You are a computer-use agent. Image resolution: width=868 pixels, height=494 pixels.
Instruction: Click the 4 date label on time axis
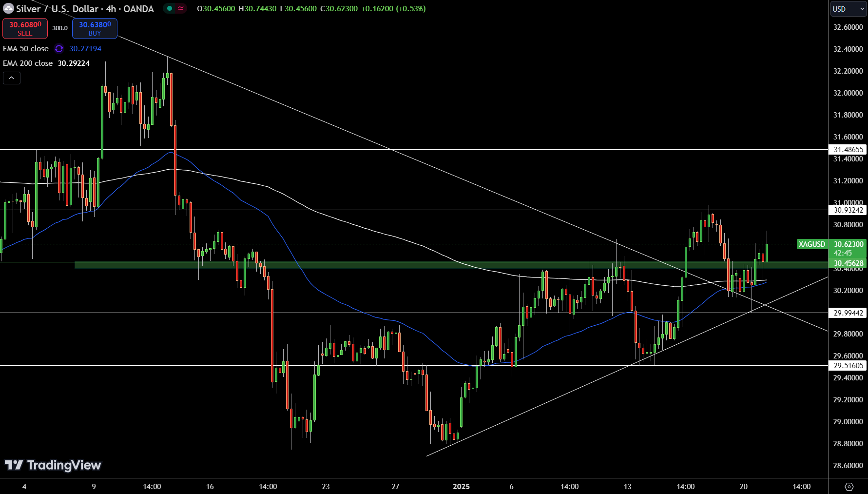click(24, 487)
